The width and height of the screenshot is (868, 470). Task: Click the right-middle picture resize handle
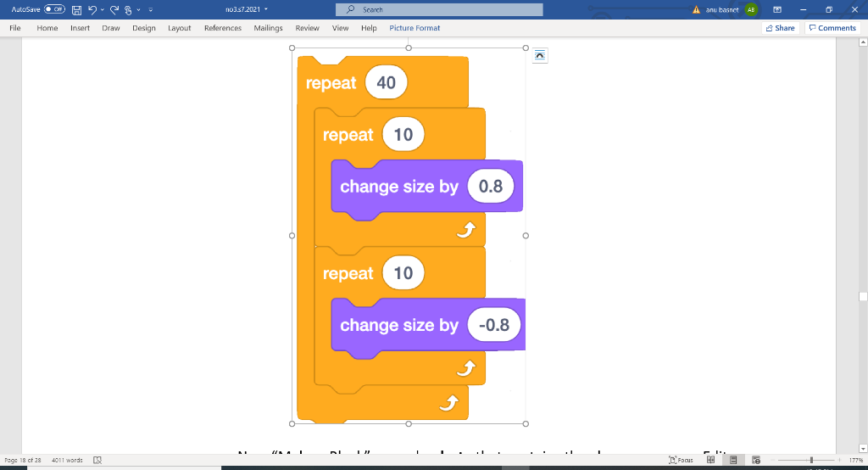pyautogui.click(x=526, y=236)
